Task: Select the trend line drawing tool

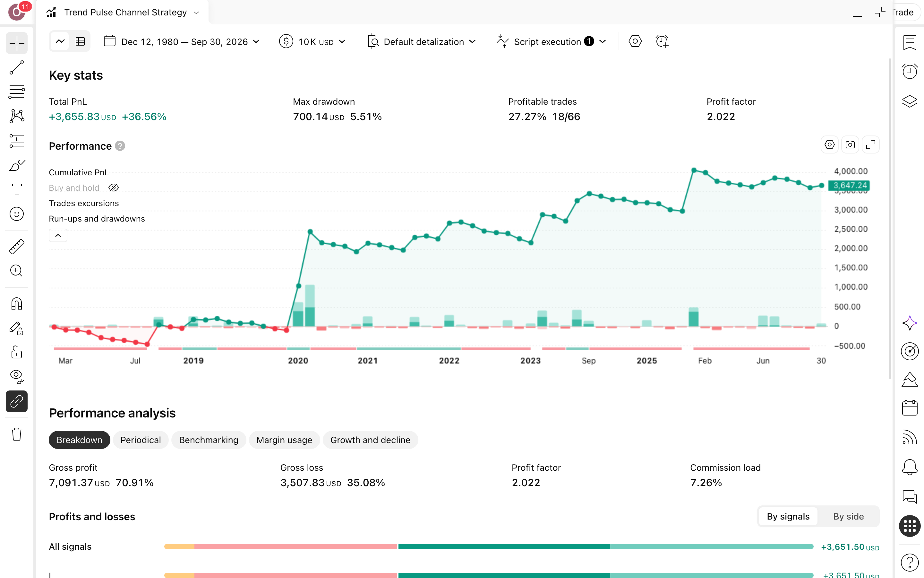Action: point(16,68)
